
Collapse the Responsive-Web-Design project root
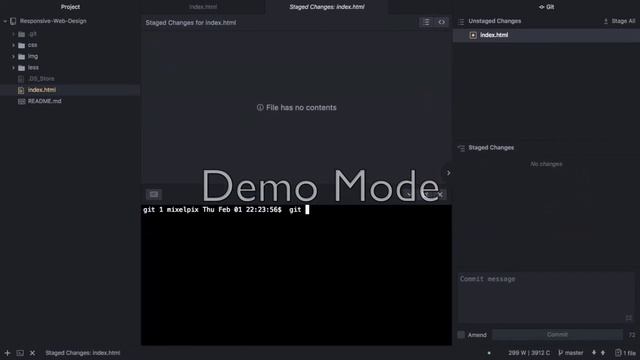pyautogui.click(x=5, y=21)
